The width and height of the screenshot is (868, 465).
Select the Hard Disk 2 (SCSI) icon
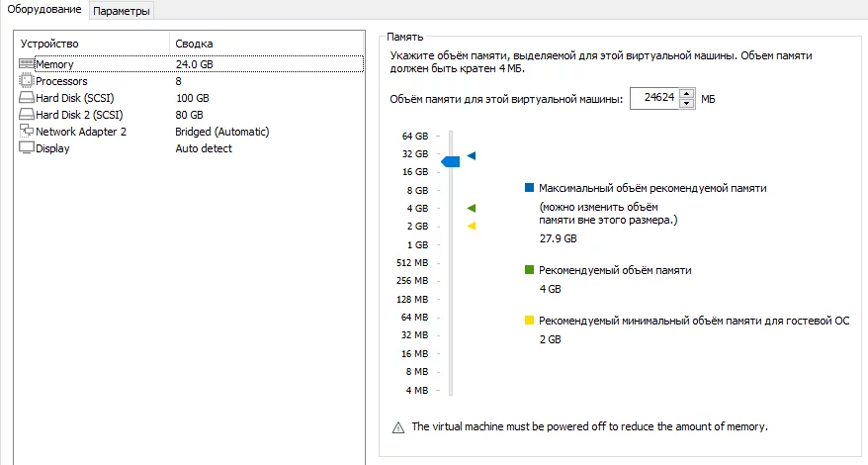tap(27, 115)
